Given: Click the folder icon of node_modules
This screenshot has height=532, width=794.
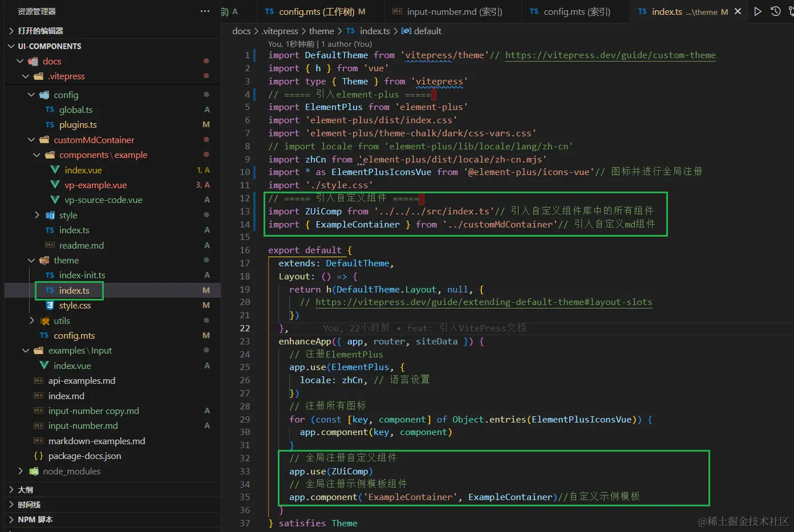Looking at the screenshot, I should pos(34,471).
